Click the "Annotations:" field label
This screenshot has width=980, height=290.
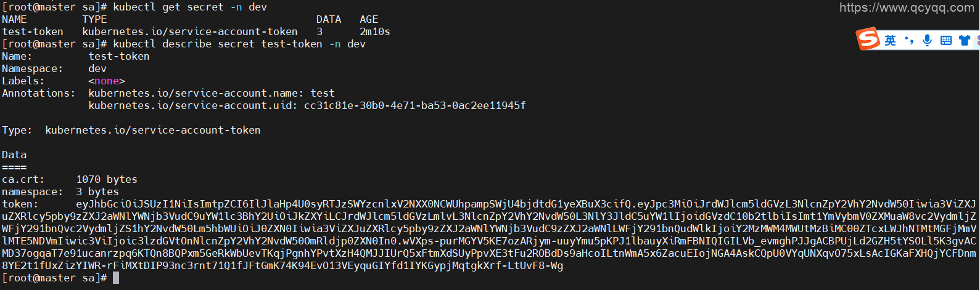39,94
